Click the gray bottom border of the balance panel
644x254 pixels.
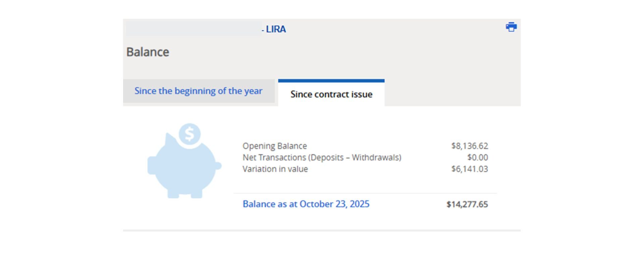pyautogui.click(x=322, y=231)
